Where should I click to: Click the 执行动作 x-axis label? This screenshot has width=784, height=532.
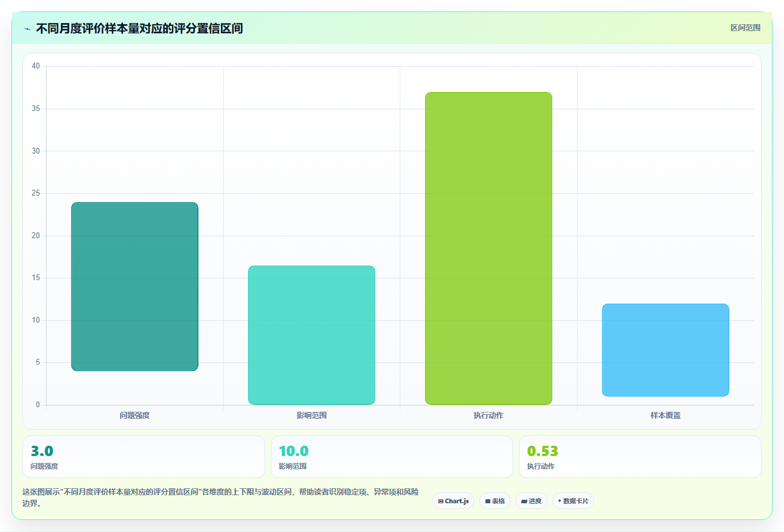pos(488,415)
